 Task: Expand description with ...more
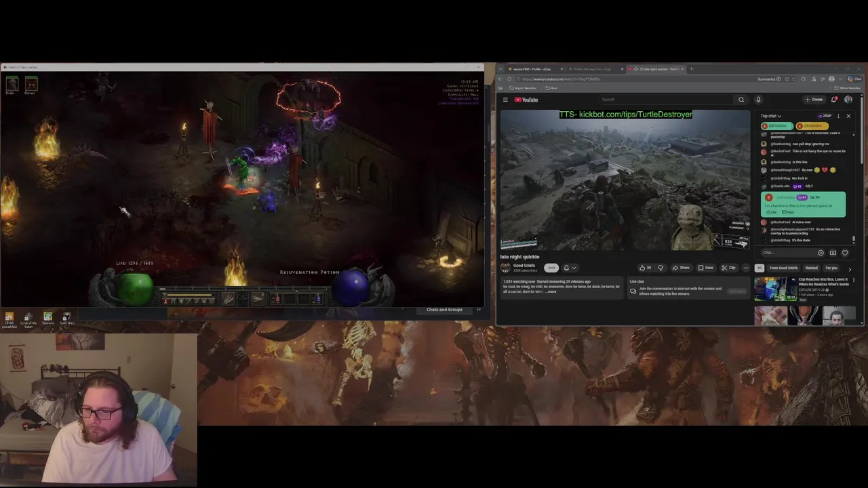[551, 291]
